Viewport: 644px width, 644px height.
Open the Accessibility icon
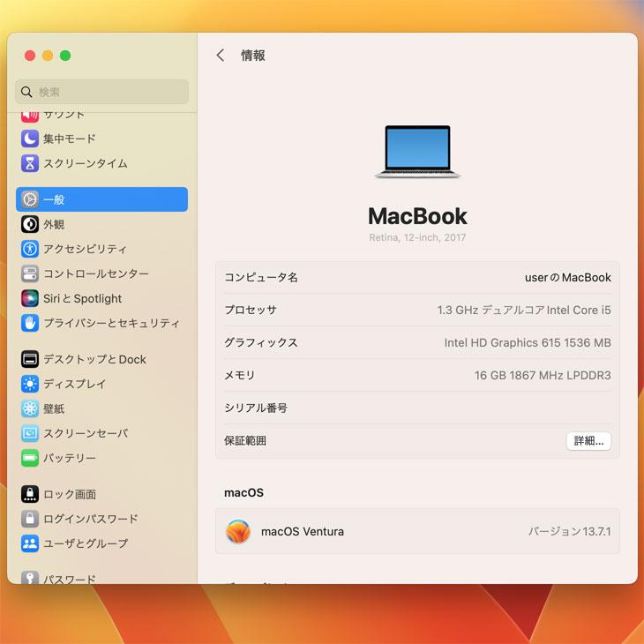[x=30, y=249]
